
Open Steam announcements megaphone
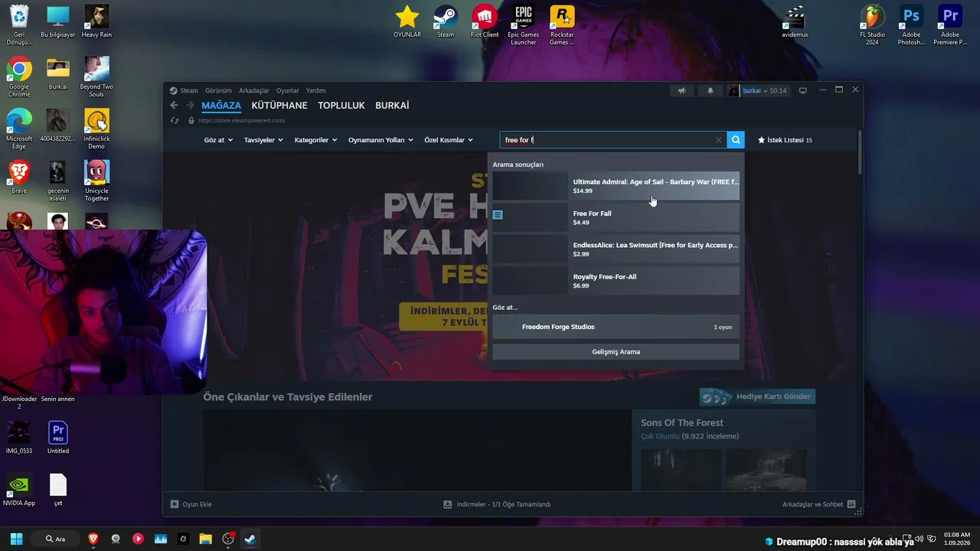coord(681,90)
